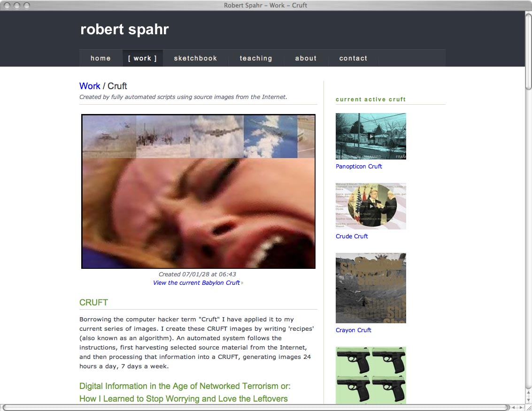This screenshot has width=532, height=411.
Task: Click the window minimize button
Action: (16, 6)
